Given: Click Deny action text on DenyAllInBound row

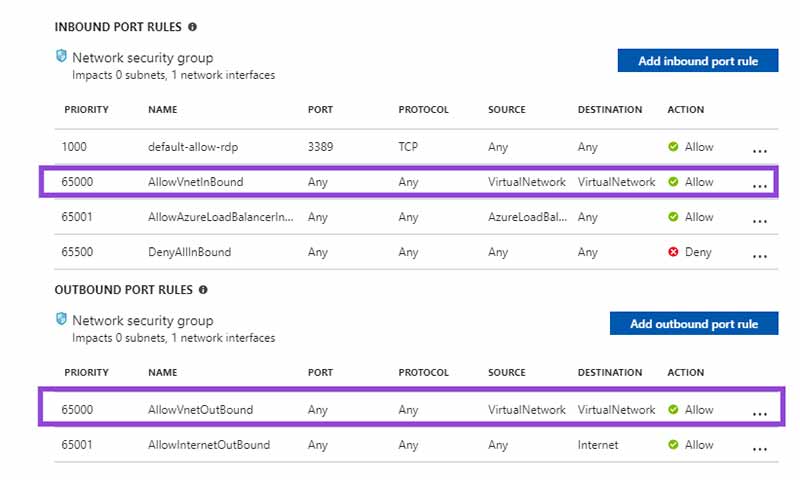Looking at the screenshot, I should click(697, 252).
